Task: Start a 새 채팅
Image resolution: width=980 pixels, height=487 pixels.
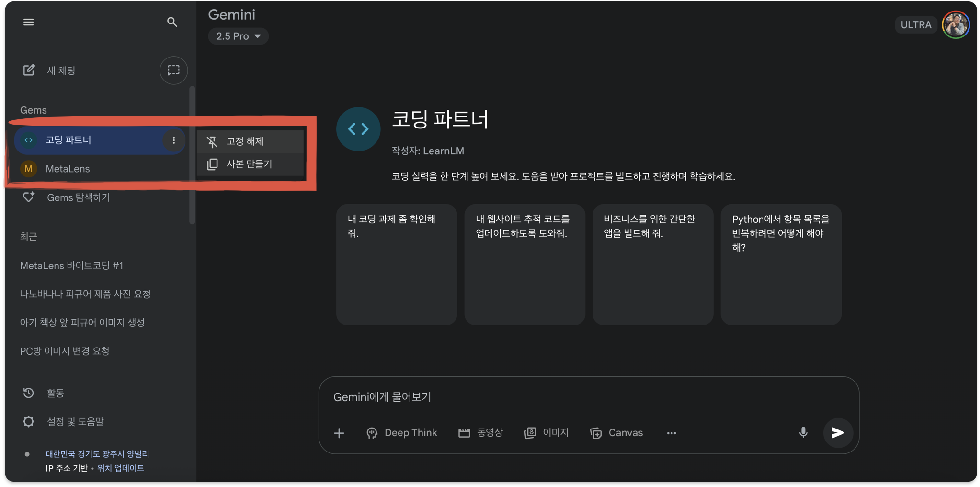Action: (x=61, y=70)
